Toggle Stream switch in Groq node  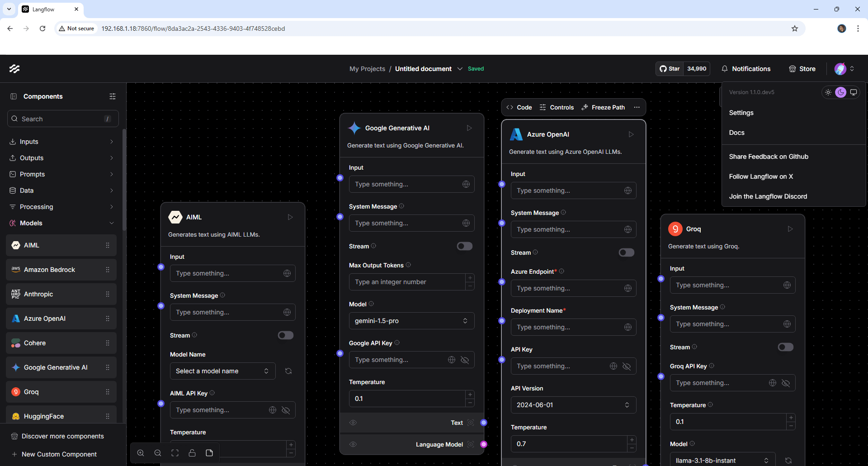[x=786, y=347]
